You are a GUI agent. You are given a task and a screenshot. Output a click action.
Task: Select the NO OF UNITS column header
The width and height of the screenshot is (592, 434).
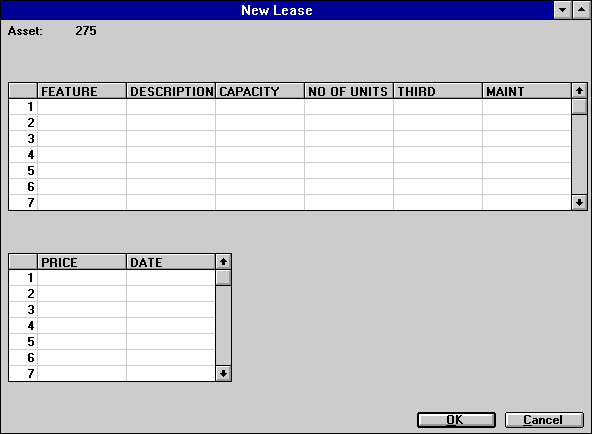pos(349,91)
